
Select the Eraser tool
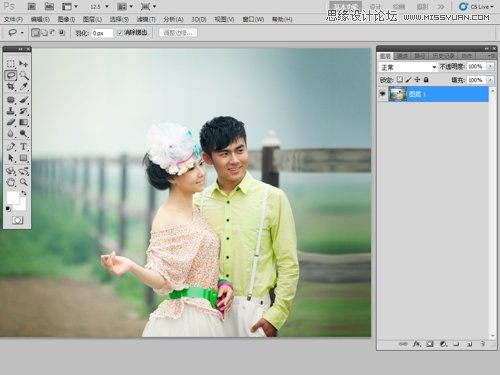point(11,122)
